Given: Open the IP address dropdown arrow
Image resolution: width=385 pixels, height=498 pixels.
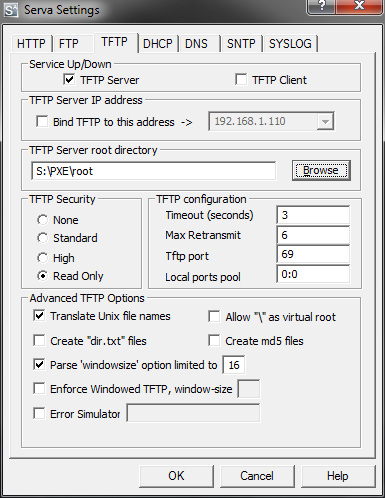Looking at the screenshot, I should pos(325,121).
